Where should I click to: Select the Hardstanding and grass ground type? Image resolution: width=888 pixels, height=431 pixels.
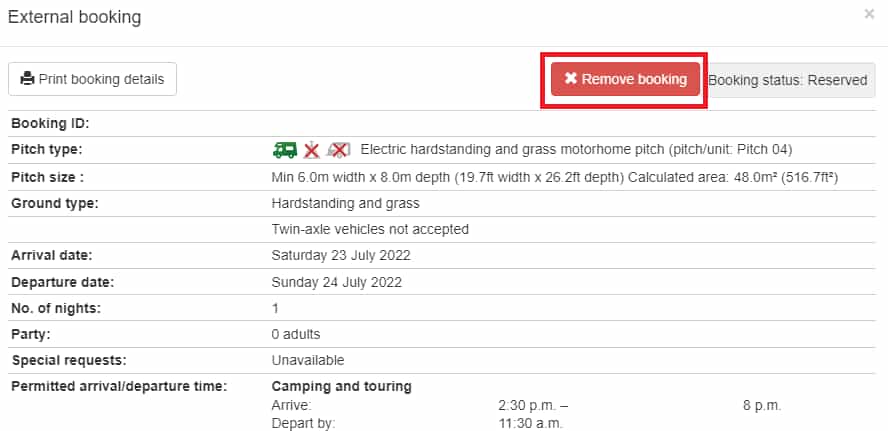point(345,203)
